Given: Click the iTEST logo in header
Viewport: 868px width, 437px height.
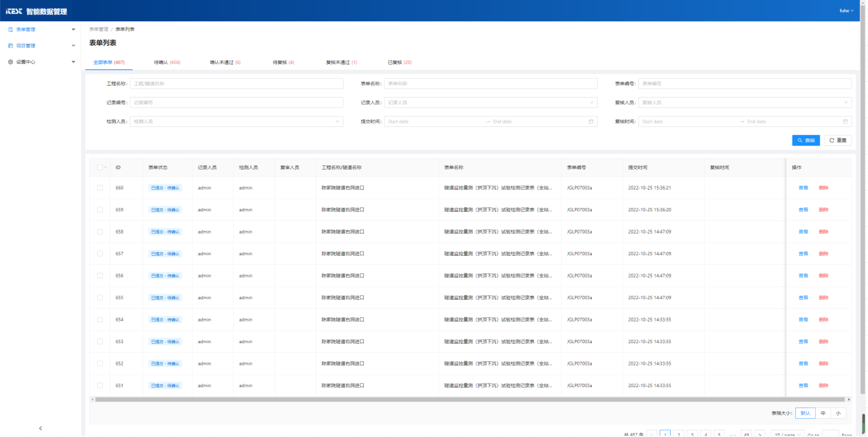Looking at the screenshot, I should click(14, 11).
